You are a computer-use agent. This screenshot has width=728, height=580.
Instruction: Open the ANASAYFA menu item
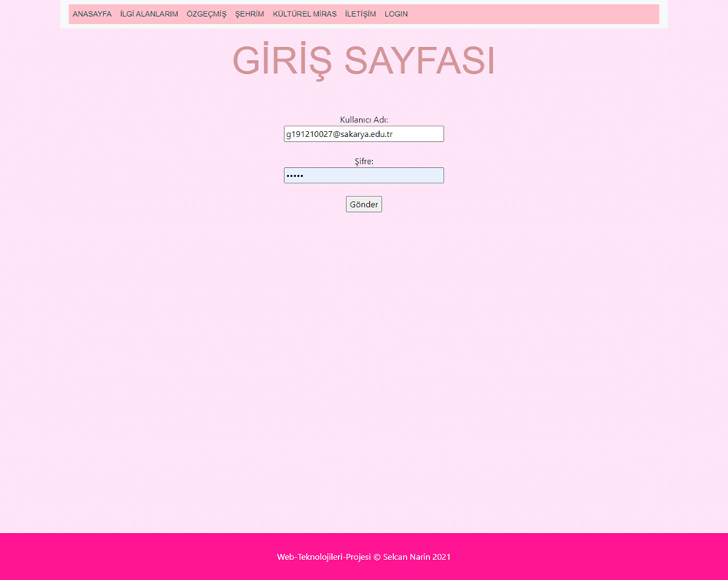pos(91,14)
